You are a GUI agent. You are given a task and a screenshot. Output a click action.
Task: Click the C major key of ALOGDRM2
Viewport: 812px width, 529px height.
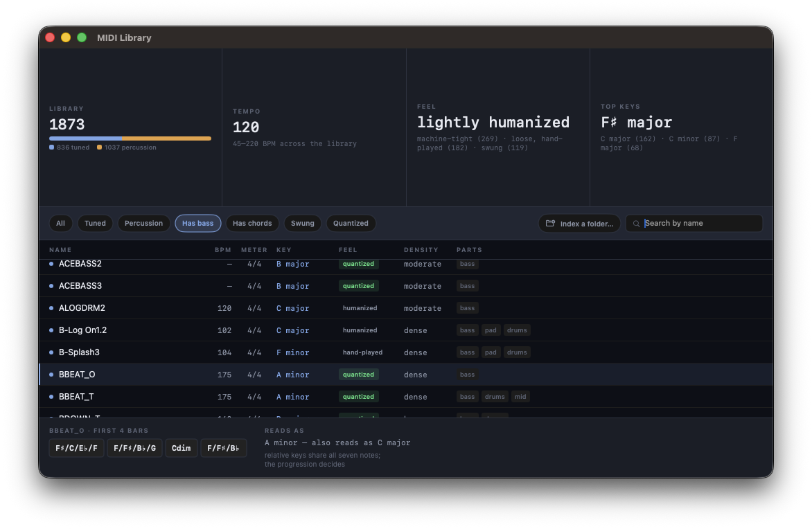coord(292,308)
